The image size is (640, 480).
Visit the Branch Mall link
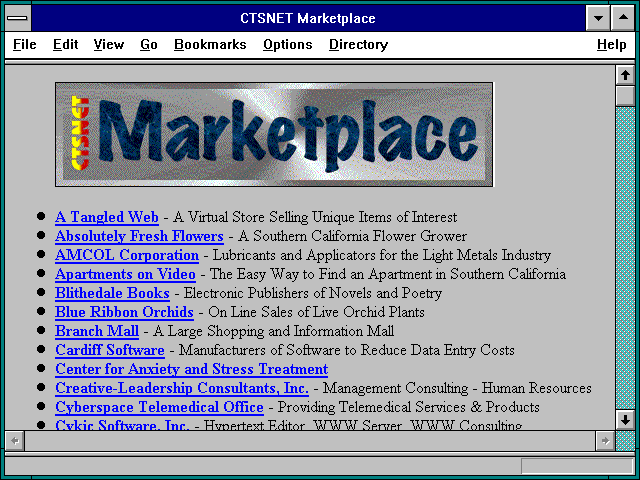tap(97, 331)
